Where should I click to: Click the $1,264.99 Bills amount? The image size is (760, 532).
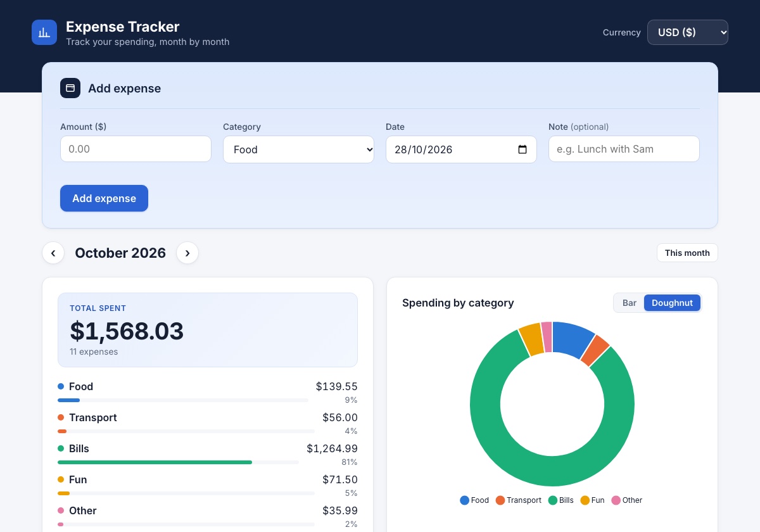click(332, 448)
